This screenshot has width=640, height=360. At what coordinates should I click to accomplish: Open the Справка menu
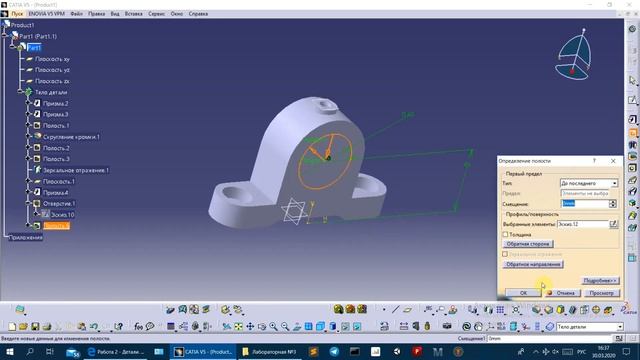pyautogui.click(x=198, y=13)
